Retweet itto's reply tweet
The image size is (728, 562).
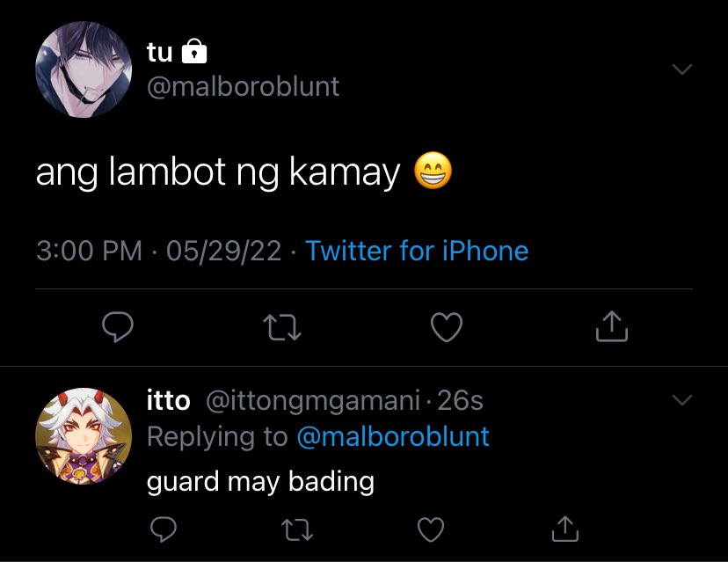297,530
